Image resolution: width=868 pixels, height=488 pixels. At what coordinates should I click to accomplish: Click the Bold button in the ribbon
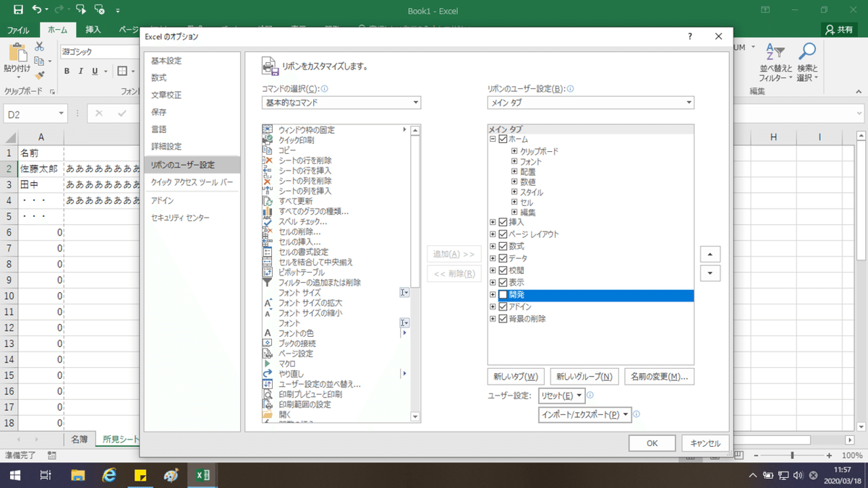(67, 72)
